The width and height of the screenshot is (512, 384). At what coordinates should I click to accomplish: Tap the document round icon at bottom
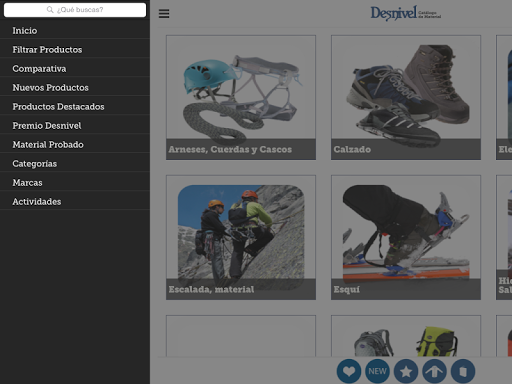463,371
